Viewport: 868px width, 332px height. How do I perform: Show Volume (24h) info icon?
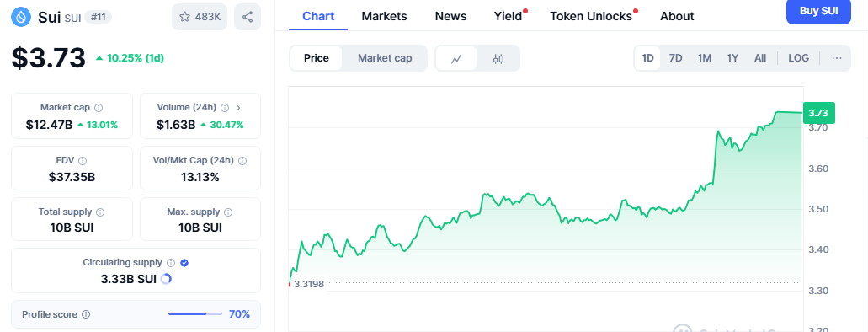pyautogui.click(x=225, y=108)
